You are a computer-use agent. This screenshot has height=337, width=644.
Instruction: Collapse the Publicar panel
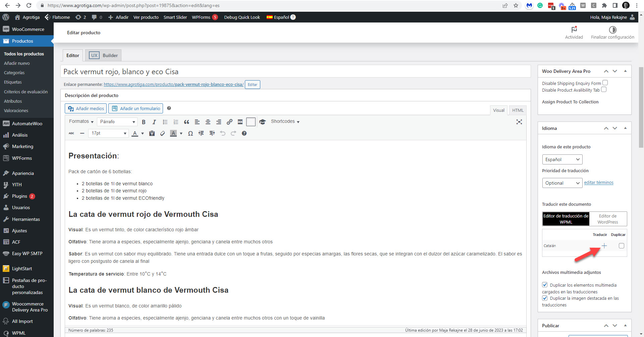tap(625, 325)
